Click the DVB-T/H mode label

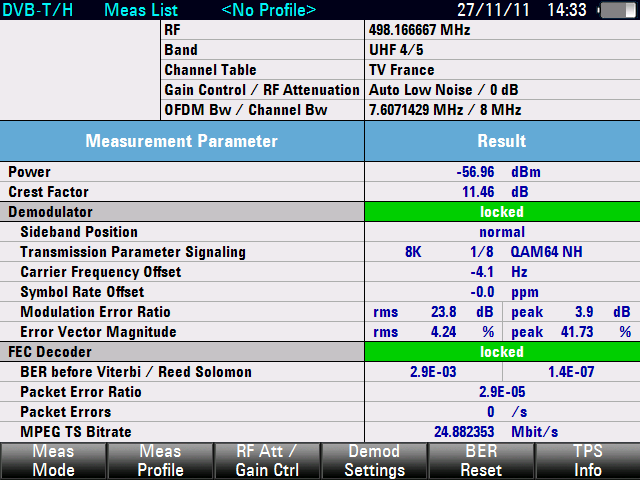point(37,10)
